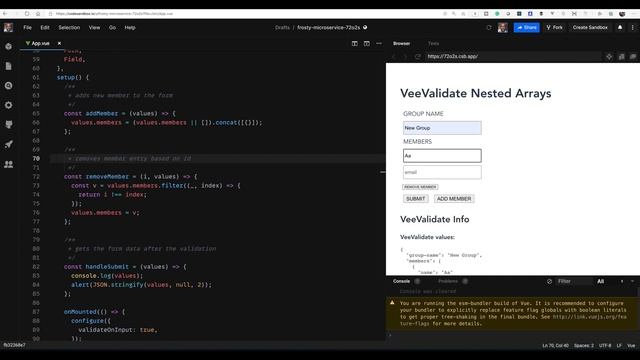Switch to the Browser tab
The height and width of the screenshot is (360, 640).
402,43
